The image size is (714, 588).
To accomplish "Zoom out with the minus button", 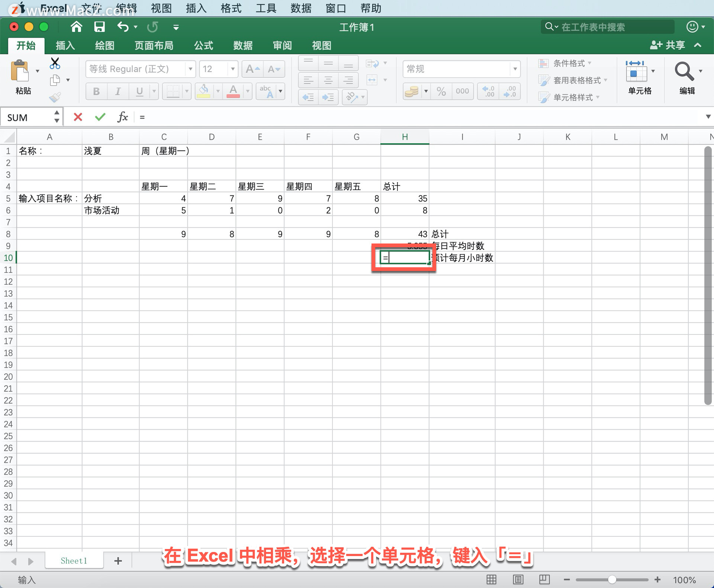I will pos(567,579).
